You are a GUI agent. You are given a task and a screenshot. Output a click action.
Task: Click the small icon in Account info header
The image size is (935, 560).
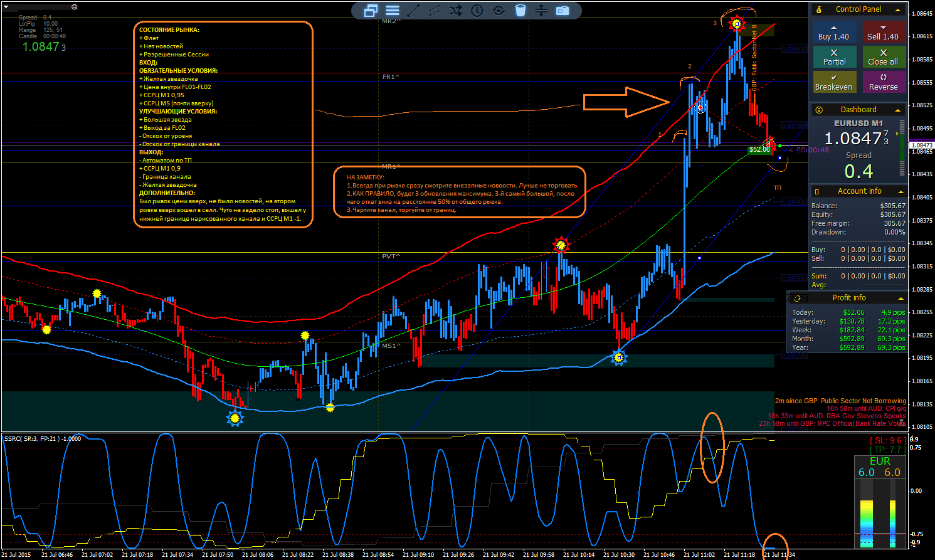(817, 191)
